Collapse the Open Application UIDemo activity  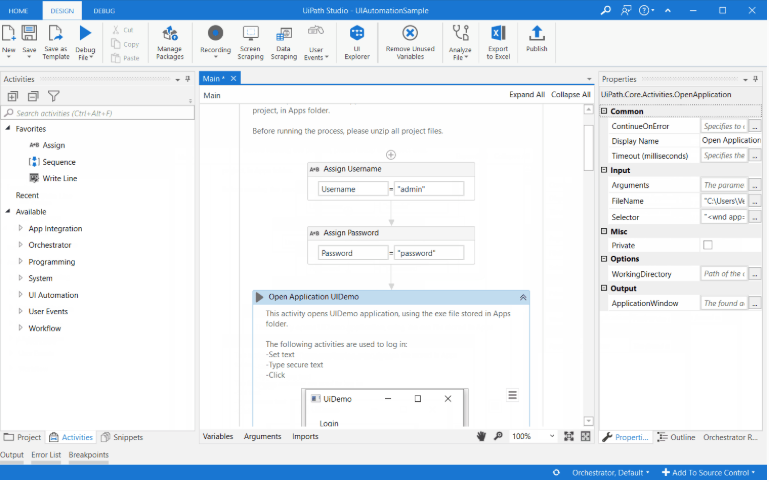(522, 297)
